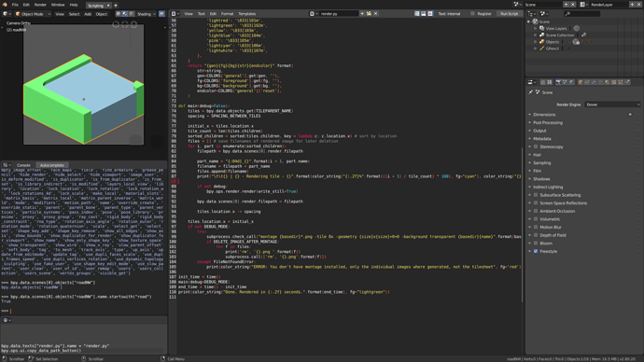Open the Object properties tab icon
Screen dimensions: 644x362
coord(581,82)
